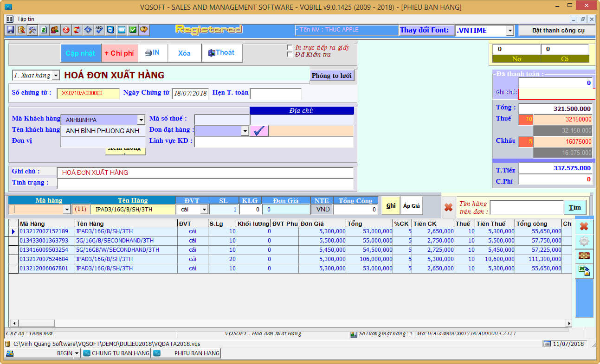Click the question mark help icon
The width and height of the screenshot is (600, 364).
click(144, 30)
